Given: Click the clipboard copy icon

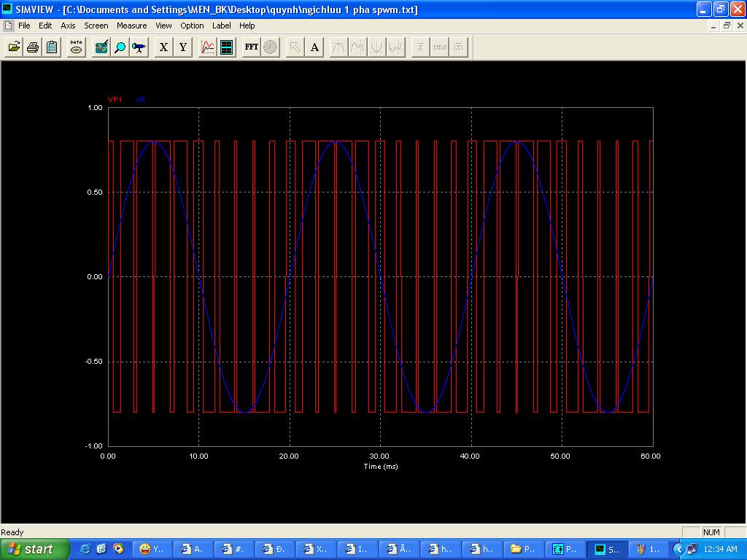Looking at the screenshot, I should point(52,47).
